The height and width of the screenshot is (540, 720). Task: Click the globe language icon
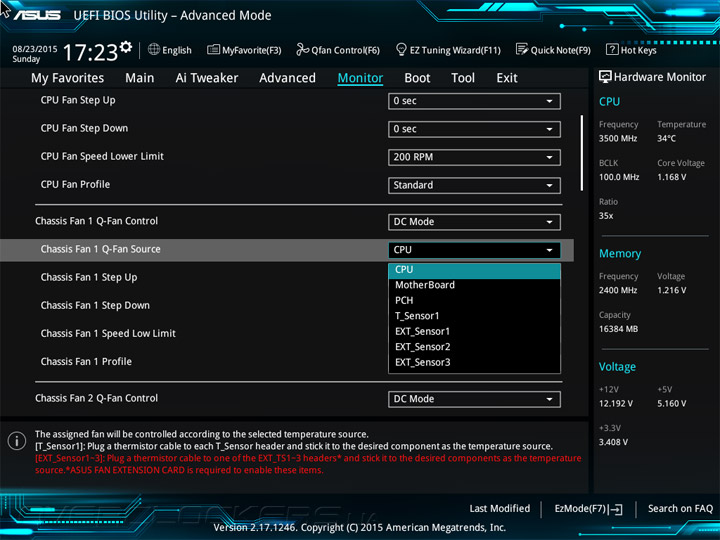click(x=154, y=49)
